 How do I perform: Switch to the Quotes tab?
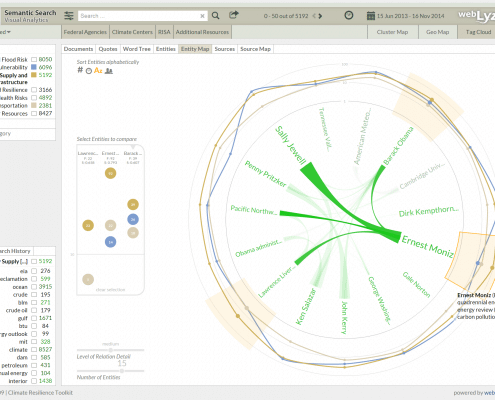coord(108,49)
